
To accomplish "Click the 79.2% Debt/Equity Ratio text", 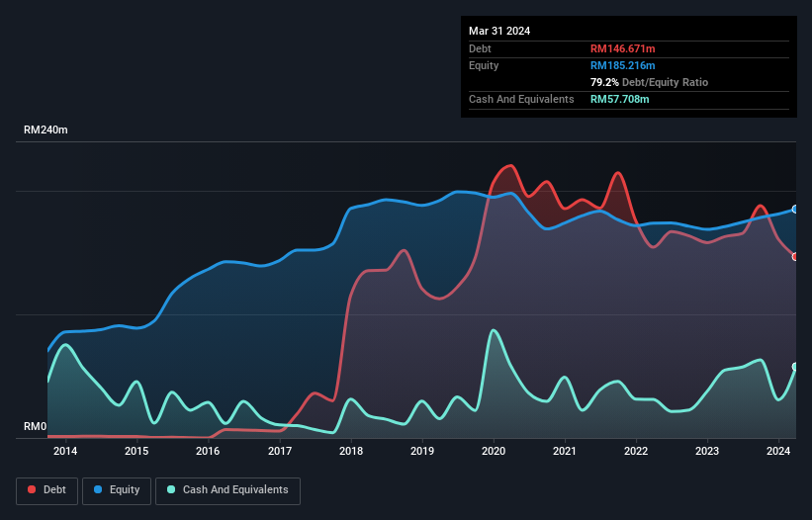I will point(649,82).
